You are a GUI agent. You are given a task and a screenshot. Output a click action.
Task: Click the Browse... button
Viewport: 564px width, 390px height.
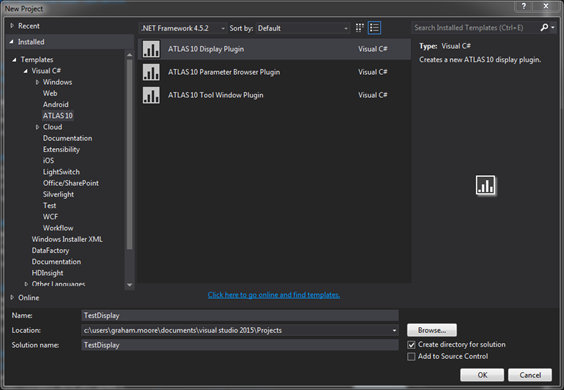[432, 330]
